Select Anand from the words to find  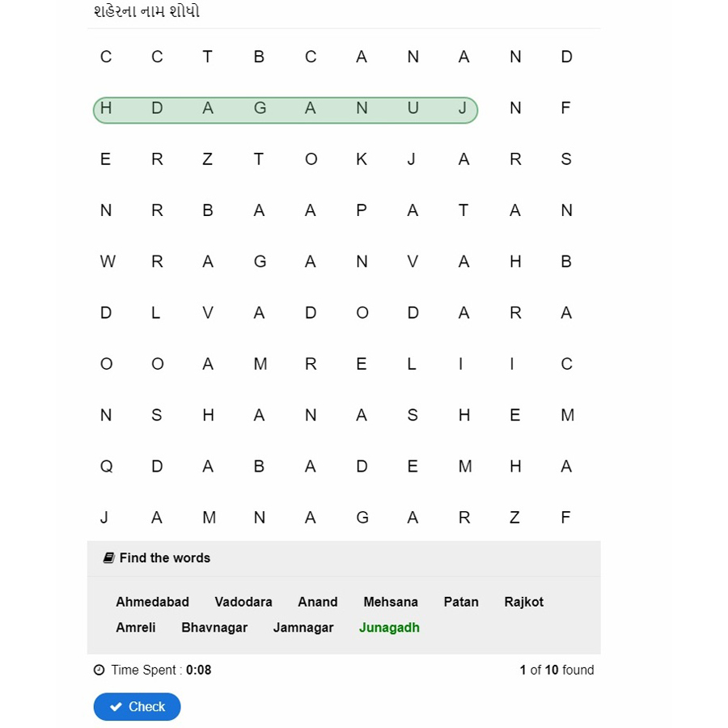coord(318,602)
